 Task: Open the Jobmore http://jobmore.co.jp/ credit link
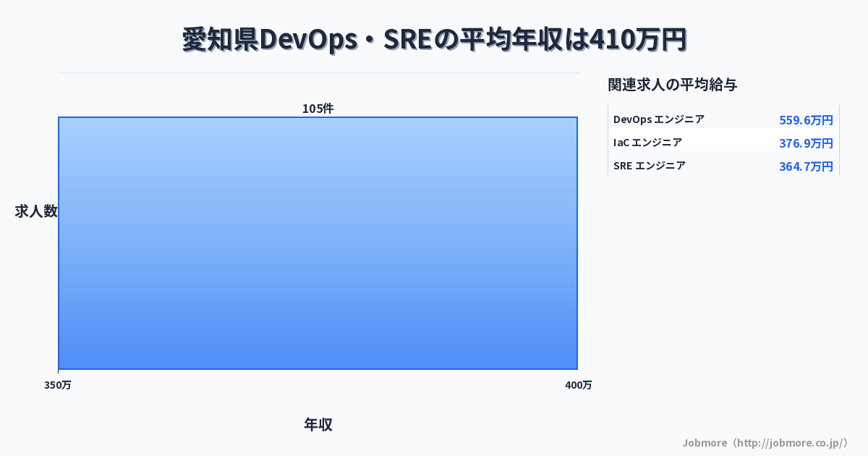click(x=765, y=442)
